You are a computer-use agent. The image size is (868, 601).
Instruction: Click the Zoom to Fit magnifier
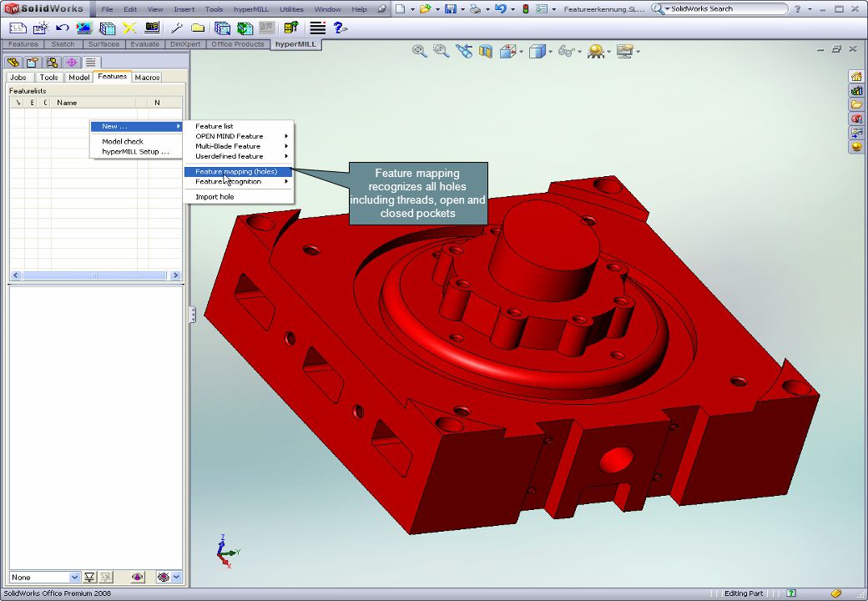(x=420, y=52)
